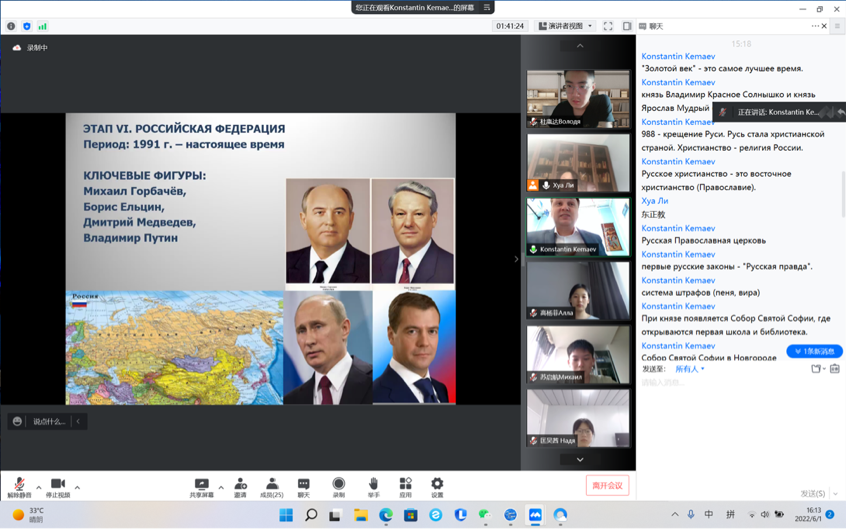The image size is (846, 529).
Task: Jump to the 1 new message
Action: 814,351
